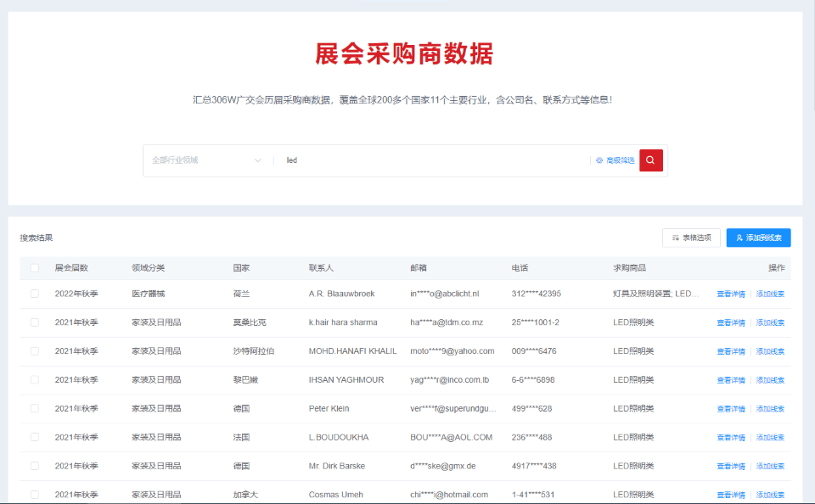Click the 表格选项 table options button
The height and width of the screenshot is (504, 815).
pos(691,238)
